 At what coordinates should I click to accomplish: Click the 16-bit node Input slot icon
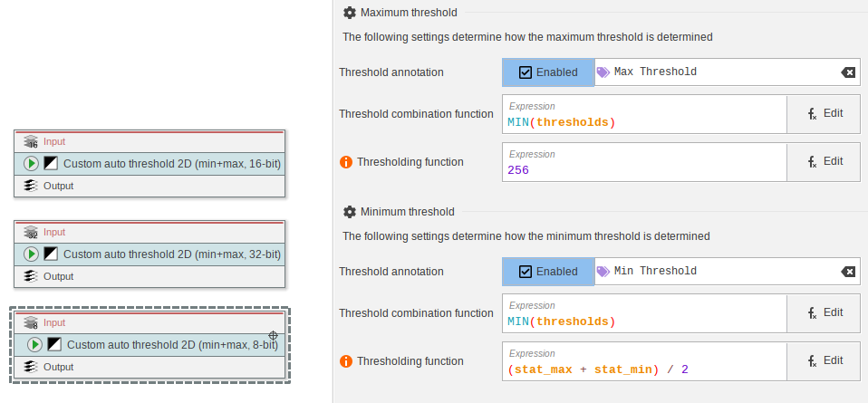31,142
